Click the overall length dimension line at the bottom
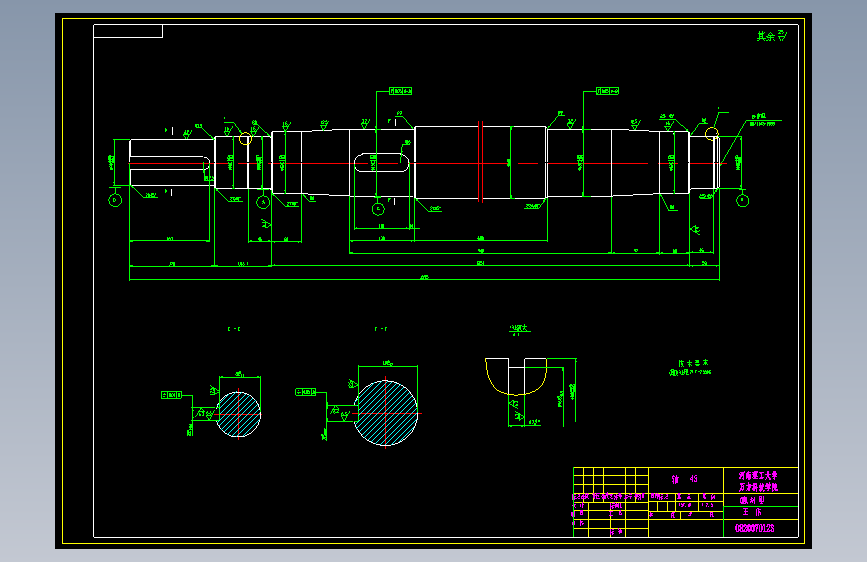 (x=425, y=280)
